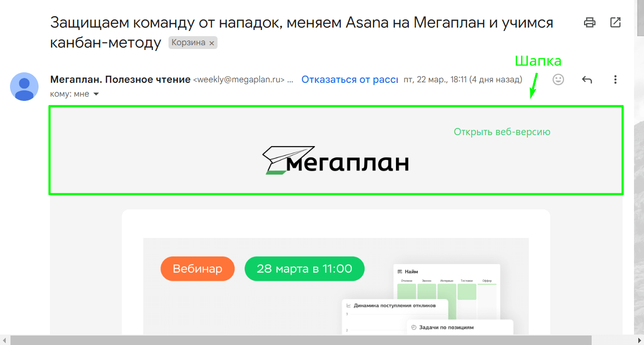644x345 pixels.
Task: Click the horizontal scrollbar thumb at the bottom
Action: [x=301, y=340]
